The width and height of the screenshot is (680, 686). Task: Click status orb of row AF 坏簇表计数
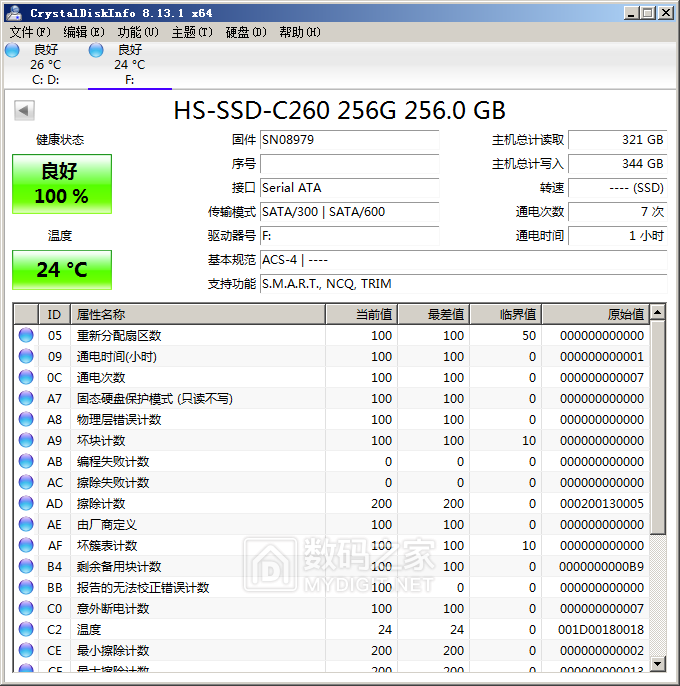pyautogui.click(x=26, y=546)
